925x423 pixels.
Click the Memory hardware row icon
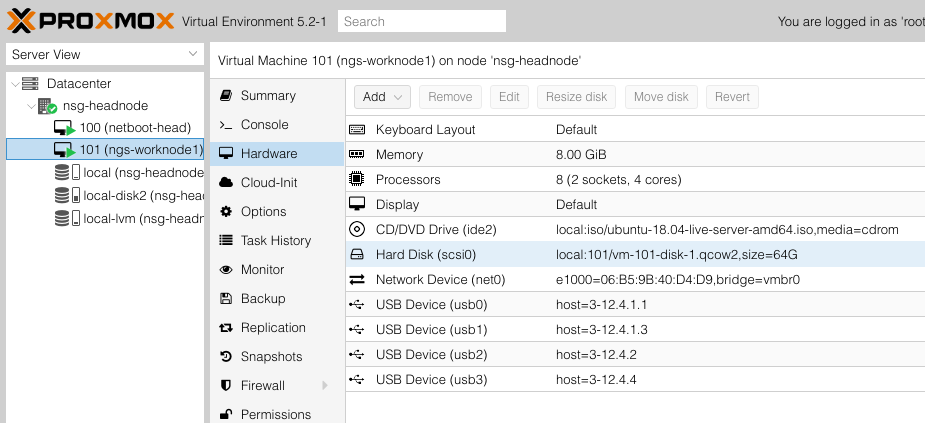[357, 155]
